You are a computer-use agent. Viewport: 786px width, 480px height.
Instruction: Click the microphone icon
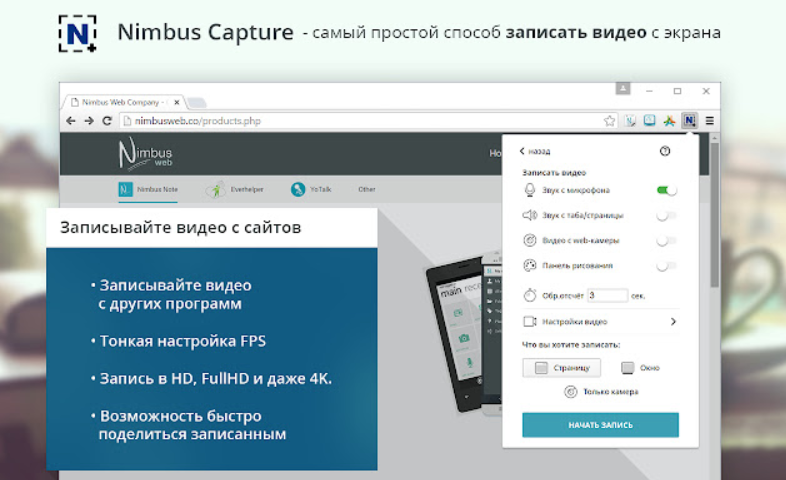tap(530, 190)
